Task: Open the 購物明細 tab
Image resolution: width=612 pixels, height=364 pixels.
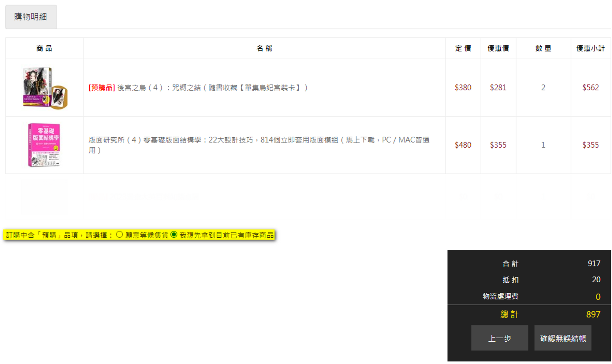Action: tap(31, 17)
